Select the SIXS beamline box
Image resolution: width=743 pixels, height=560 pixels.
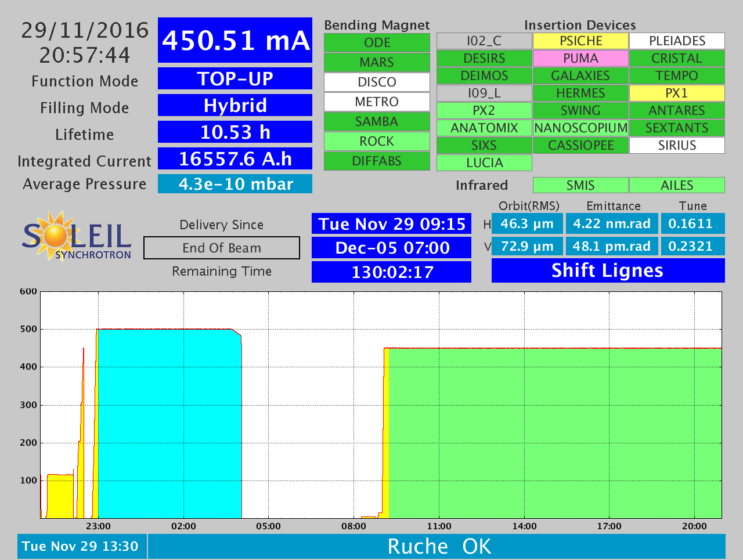coord(484,146)
